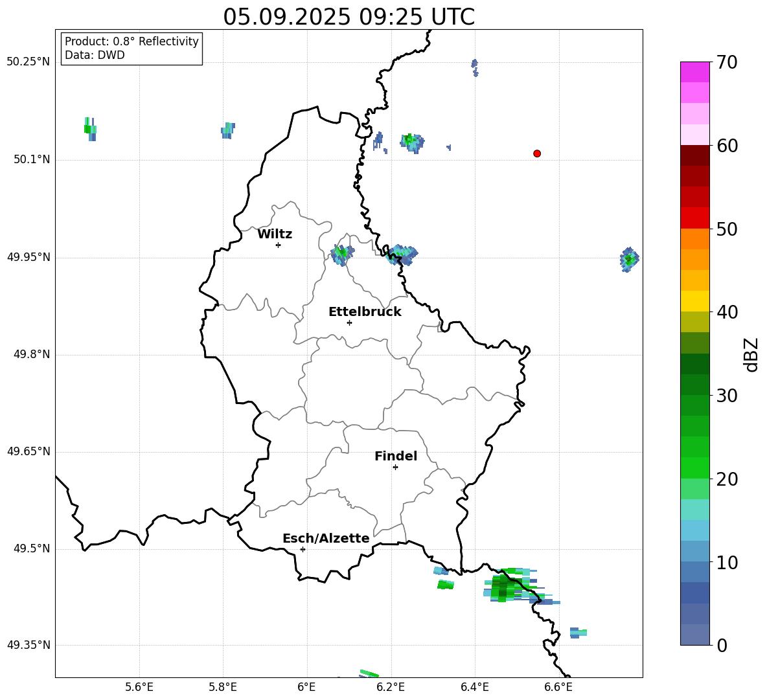Click the 05.09.2025 09:25 UTC title
Image resolution: width=767 pixels, height=700 pixels.
coord(349,17)
